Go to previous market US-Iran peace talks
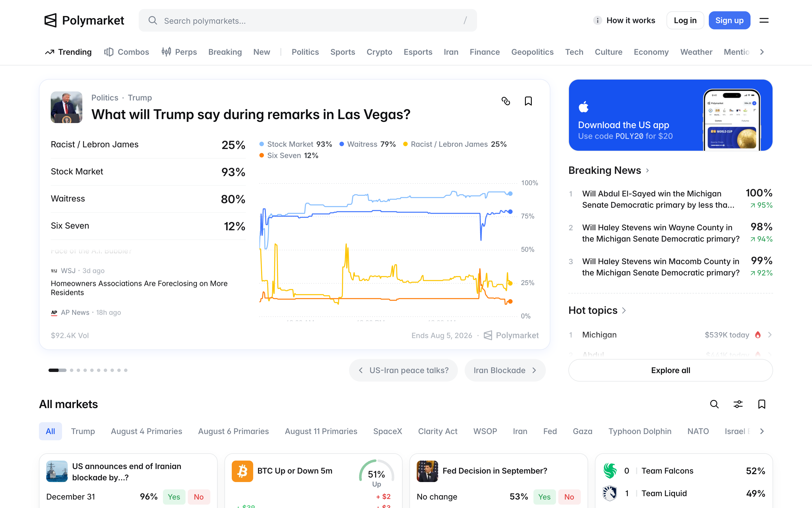This screenshot has height=508, width=812. click(403, 370)
